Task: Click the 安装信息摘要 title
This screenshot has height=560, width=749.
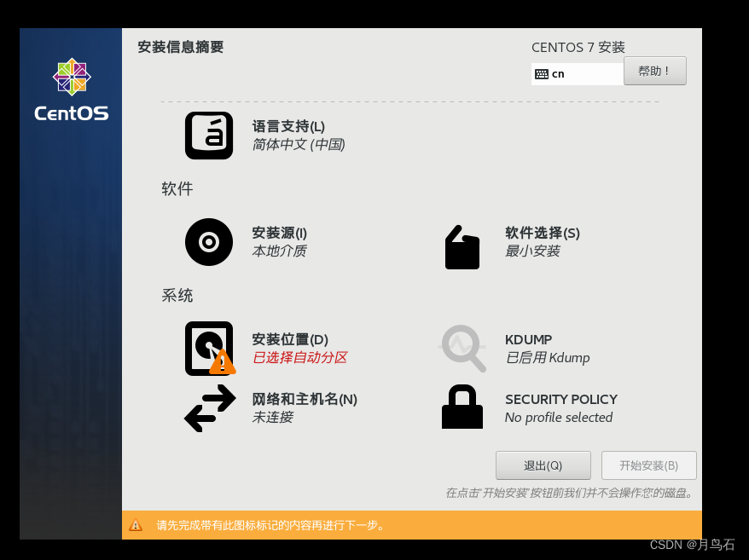Action: 181,47
